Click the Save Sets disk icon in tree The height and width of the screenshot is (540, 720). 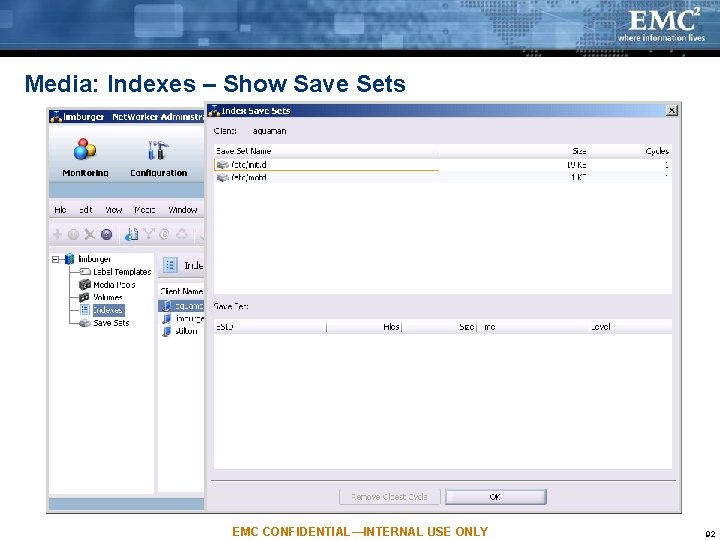pos(84,323)
